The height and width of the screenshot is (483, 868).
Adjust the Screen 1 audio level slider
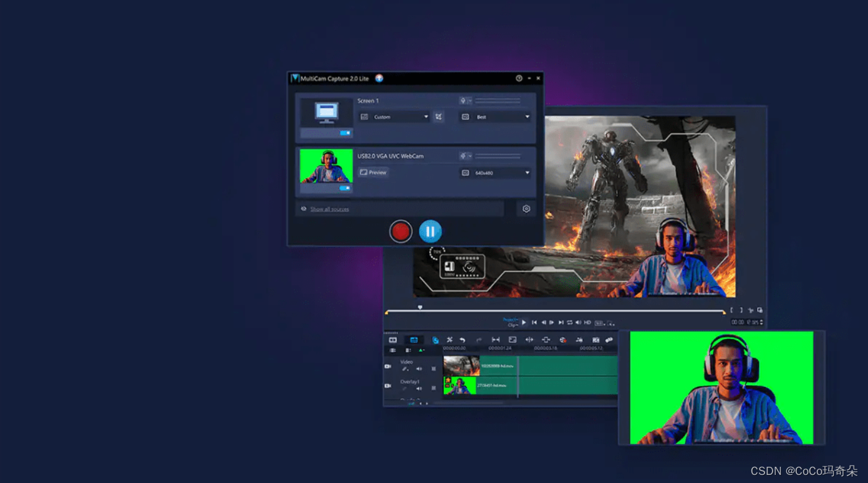(x=498, y=100)
